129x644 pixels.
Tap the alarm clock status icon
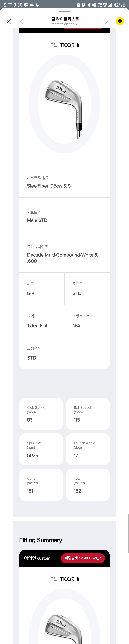84,5
